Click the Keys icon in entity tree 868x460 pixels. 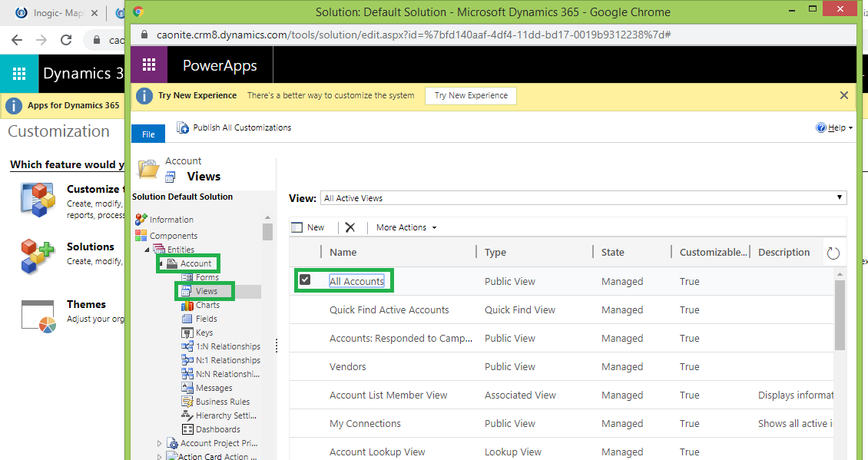coord(187,333)
